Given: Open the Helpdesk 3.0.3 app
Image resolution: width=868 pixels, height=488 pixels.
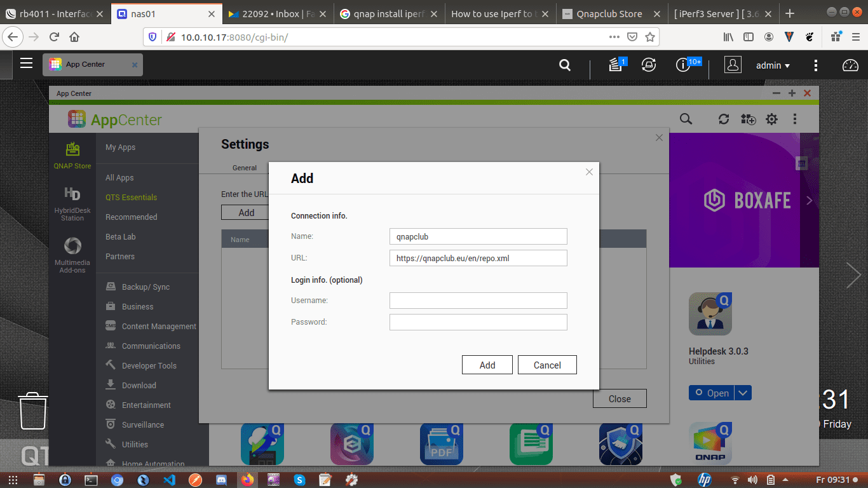Looking at the screenshot, I should coord(711,393).
